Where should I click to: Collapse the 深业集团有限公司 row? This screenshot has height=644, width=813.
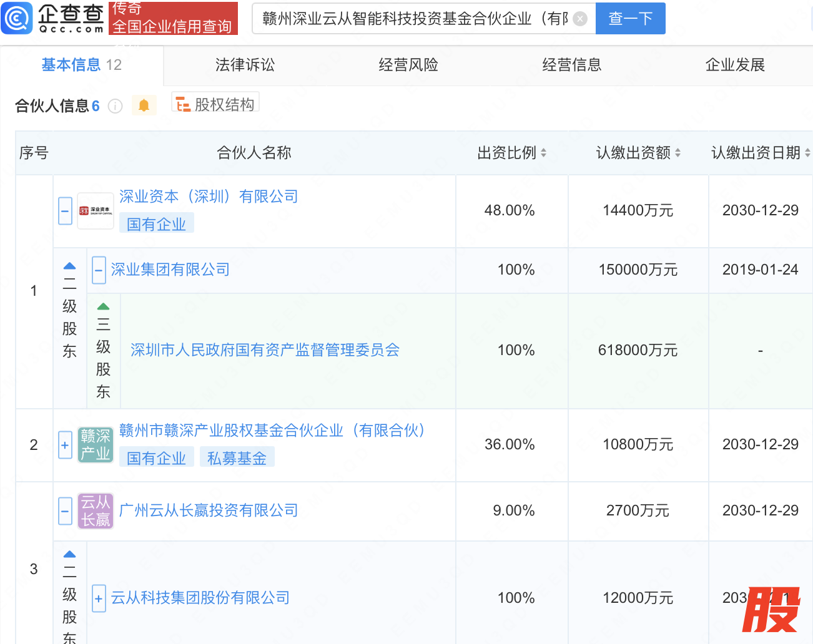click(x=99, y=270)
